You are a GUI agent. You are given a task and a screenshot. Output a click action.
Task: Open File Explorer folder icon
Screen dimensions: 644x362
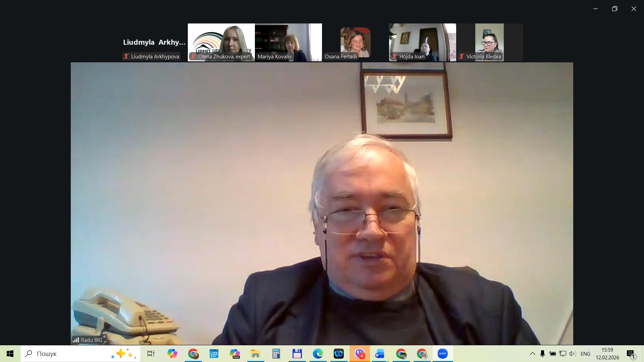[x=255, y=354]
